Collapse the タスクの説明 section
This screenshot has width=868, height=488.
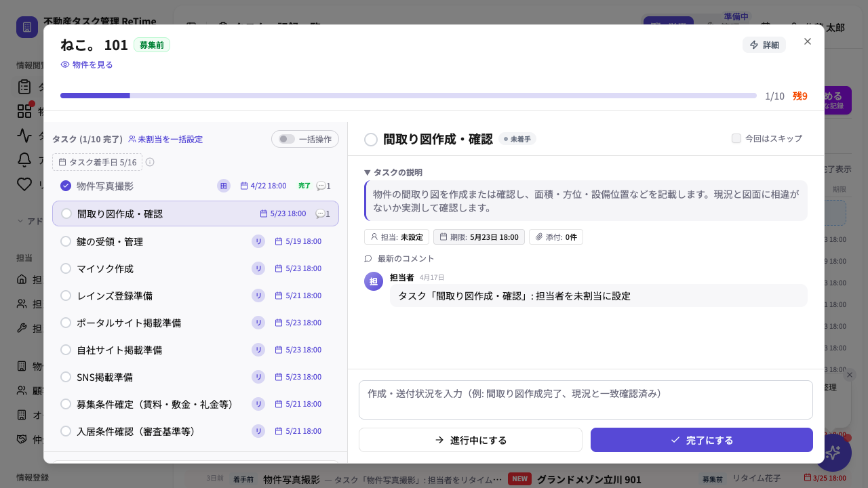393,172
